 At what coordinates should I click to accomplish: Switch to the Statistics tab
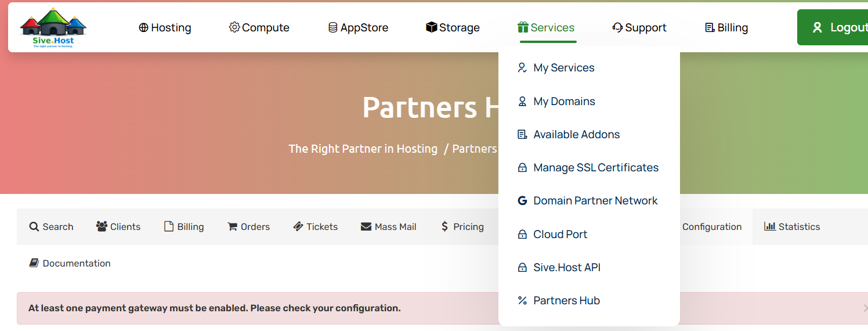click(x=792, y=226)
